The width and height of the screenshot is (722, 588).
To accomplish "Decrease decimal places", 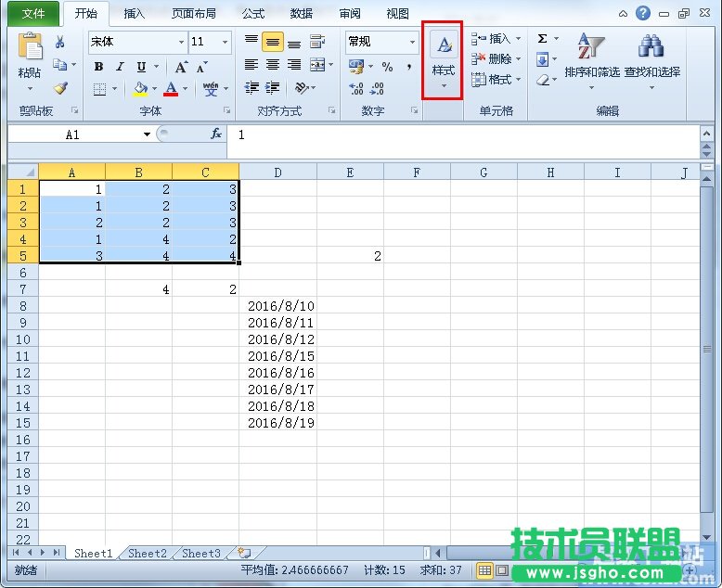I will [377, 88].
